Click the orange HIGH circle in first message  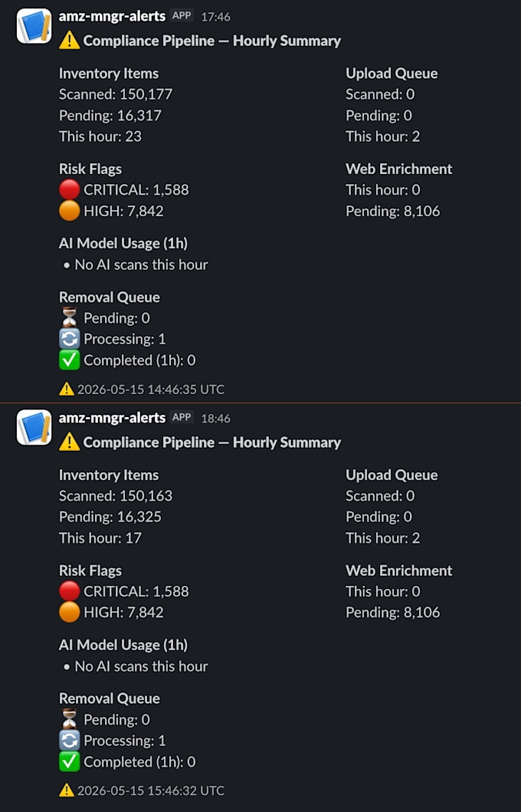pyautogui.click(x=69, y=211)
